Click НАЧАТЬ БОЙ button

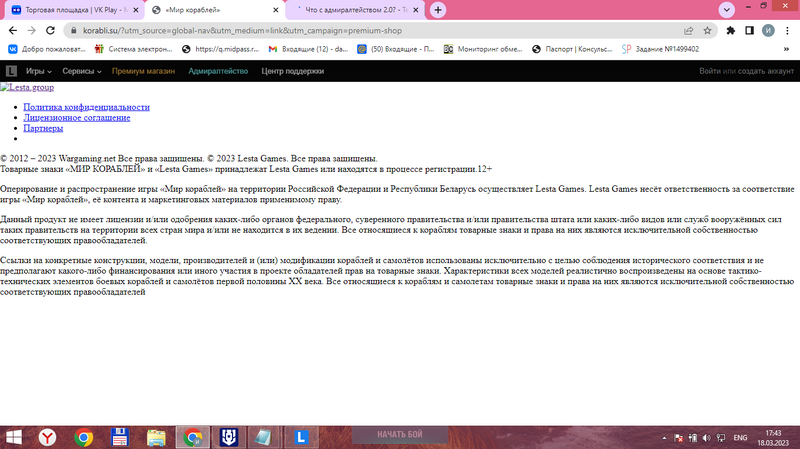(399, 435)
